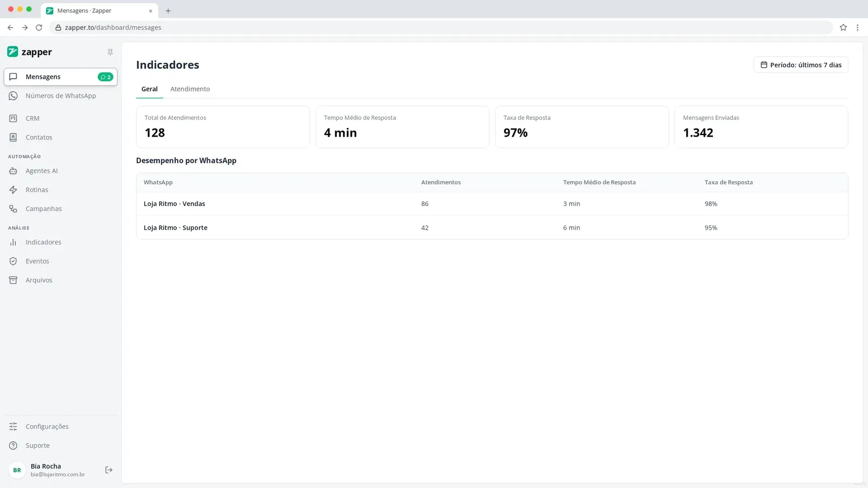
Task: Go to Números de WhatsApp
Action: coord(61,96)
